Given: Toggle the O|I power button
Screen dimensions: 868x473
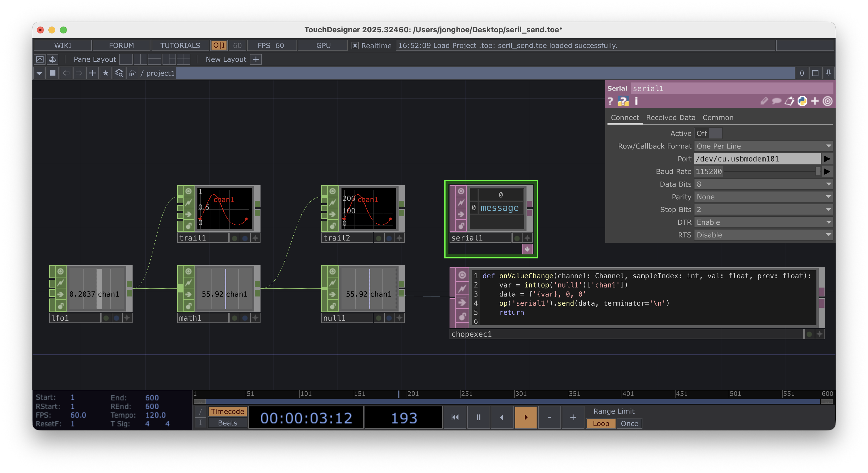Looking at the screenshot, I should (219, 45).
